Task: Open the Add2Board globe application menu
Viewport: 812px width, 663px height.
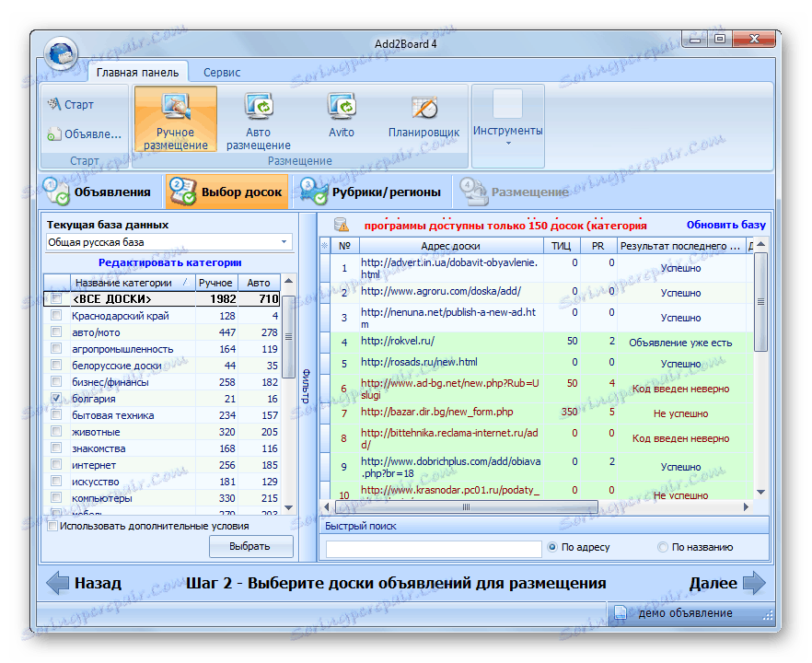Action: click(x=61, y=54)
